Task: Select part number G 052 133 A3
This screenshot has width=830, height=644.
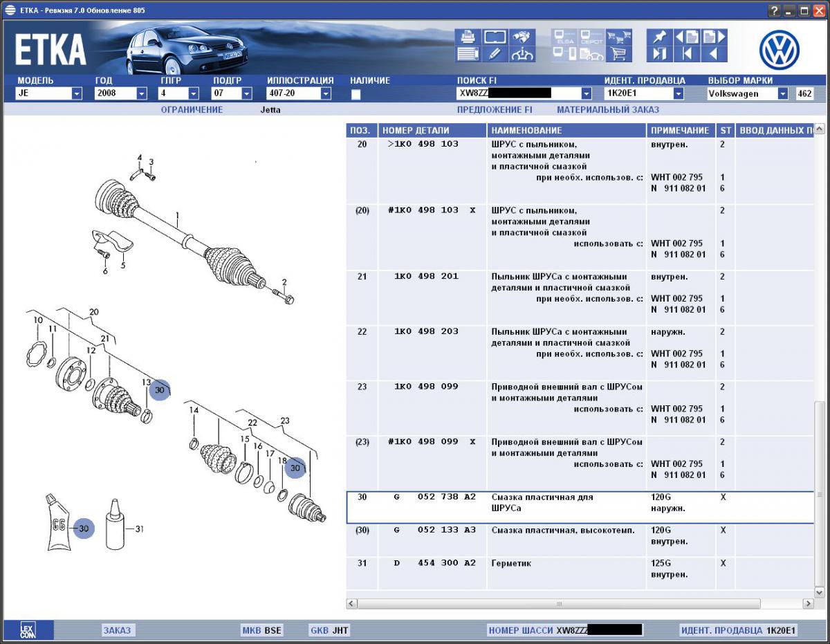Action: tap(434, 530)
